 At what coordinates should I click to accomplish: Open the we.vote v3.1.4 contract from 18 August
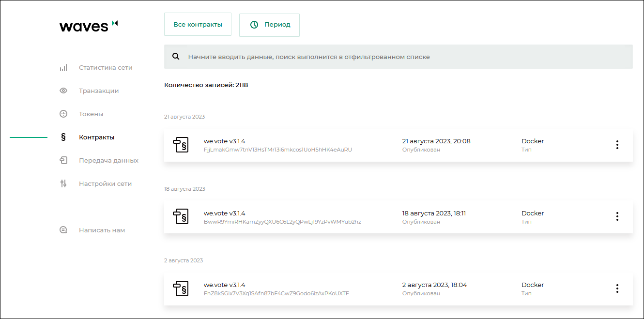tap(224, 213)
